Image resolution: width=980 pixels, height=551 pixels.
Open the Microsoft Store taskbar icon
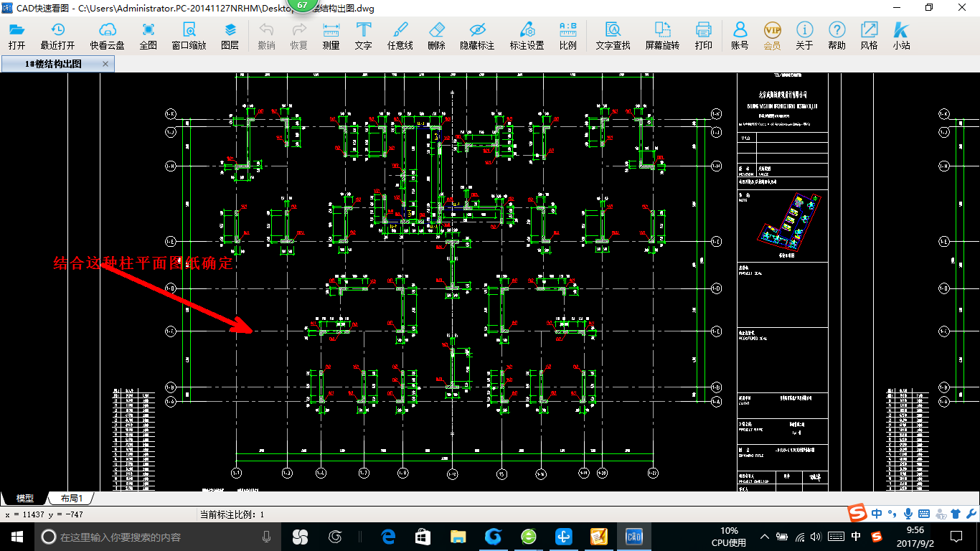point(423,536)
